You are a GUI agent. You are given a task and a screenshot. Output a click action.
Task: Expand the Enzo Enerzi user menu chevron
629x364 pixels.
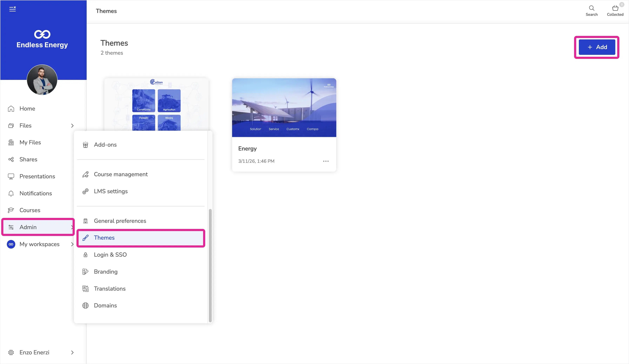(72, 353)
